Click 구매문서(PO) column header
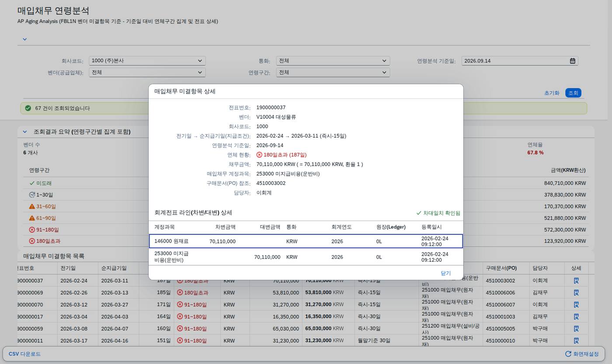 (x=501, y=268)
